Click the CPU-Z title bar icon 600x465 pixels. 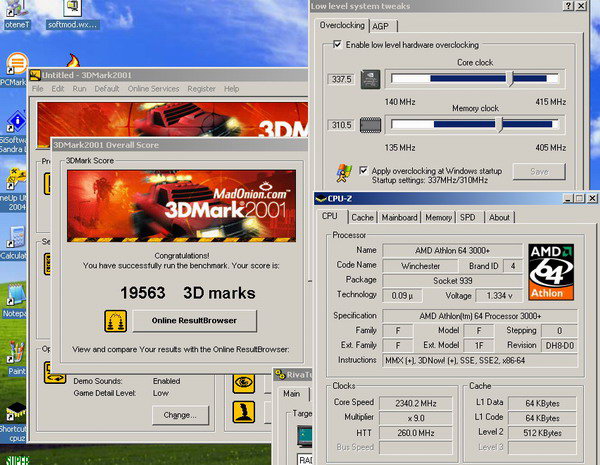(321, 199)
